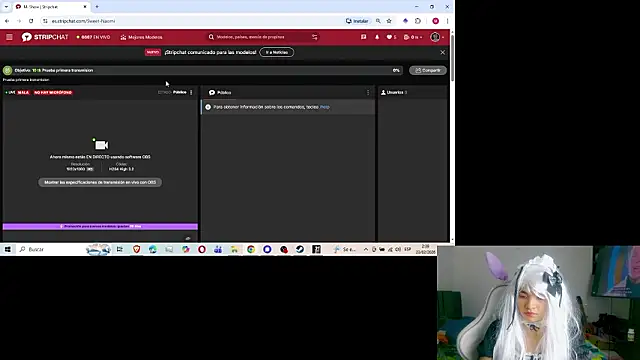640x360 pixels.
Task: Open the browser extensions puzzle icon
Action: [418, 21]
